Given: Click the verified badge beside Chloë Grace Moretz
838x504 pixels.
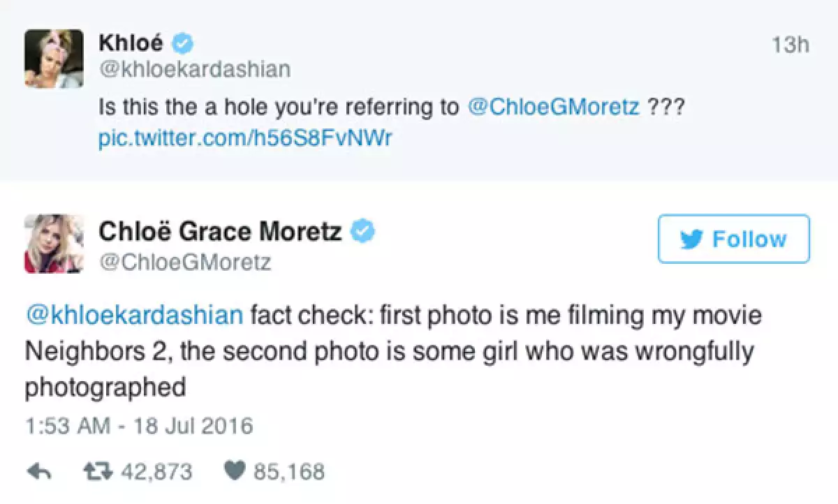Looking at the screenshot, I should (363, 231).
